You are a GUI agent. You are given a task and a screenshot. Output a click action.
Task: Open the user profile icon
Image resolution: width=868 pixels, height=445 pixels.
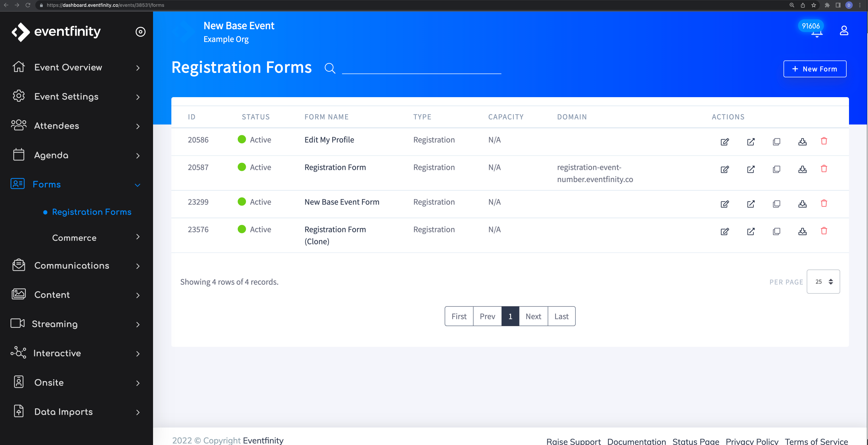click(844, 31)
